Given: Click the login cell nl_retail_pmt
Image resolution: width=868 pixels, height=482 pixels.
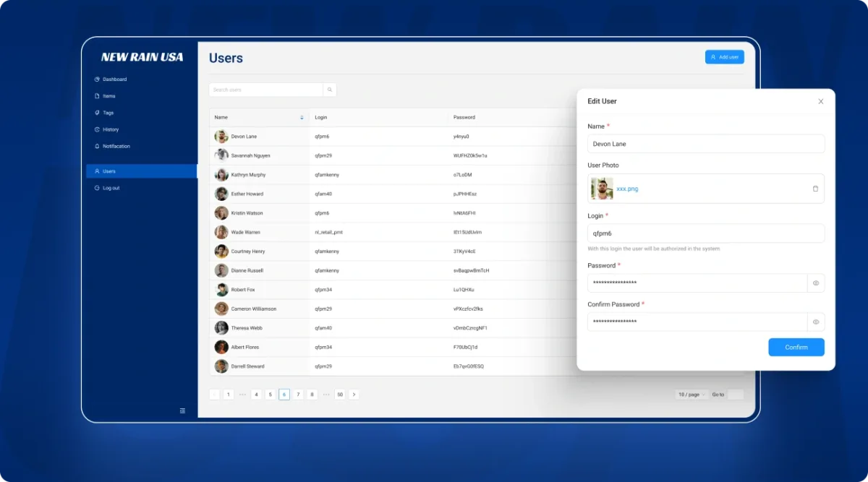Looking at the screenshot, I should click(x=328, y=232).
